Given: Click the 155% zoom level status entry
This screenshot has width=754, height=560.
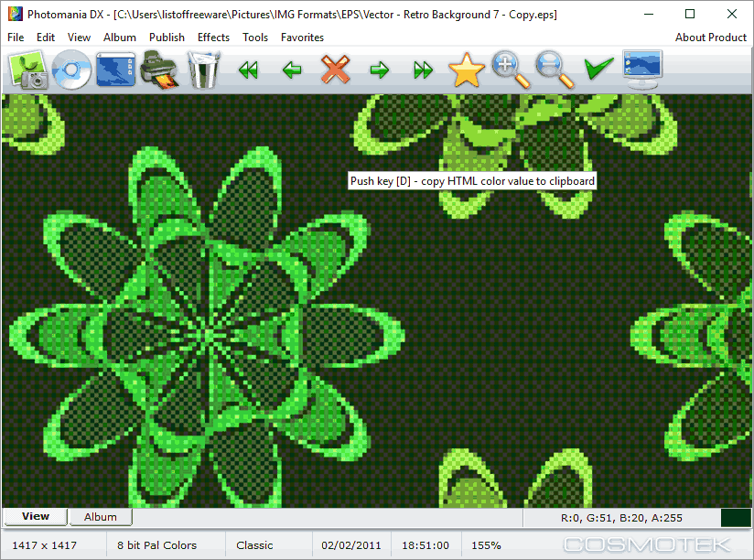Looking at the screenshot, I should (486, 545).
